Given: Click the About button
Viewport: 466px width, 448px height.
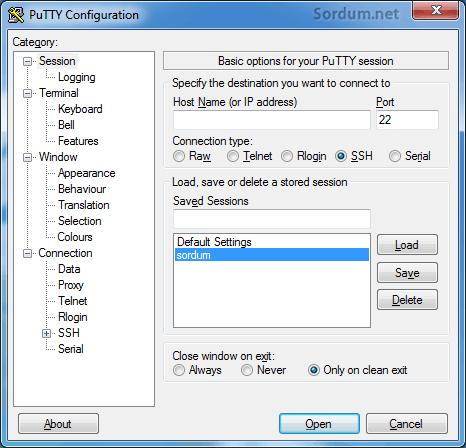Looking at the screenshot, I should coord(58,424).
